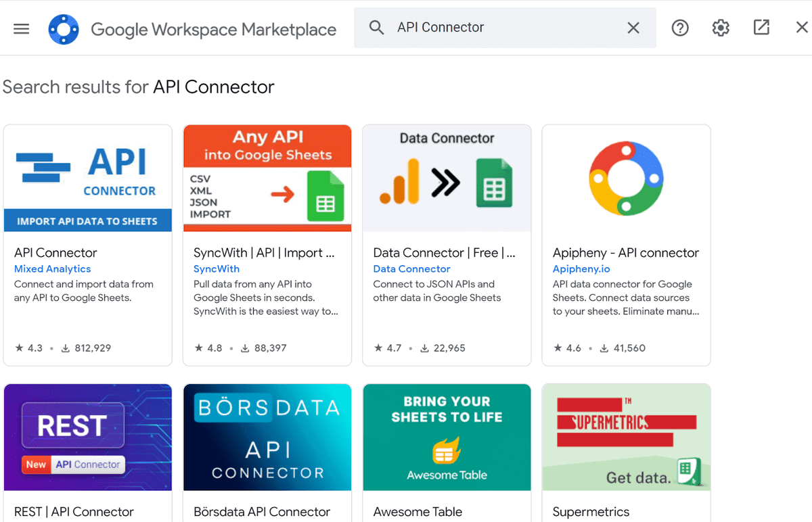Image resolution: width=812 pixels, height=522 pixels.
Task: Open the Data Connector banner image
Action: (x=447, y=178)
